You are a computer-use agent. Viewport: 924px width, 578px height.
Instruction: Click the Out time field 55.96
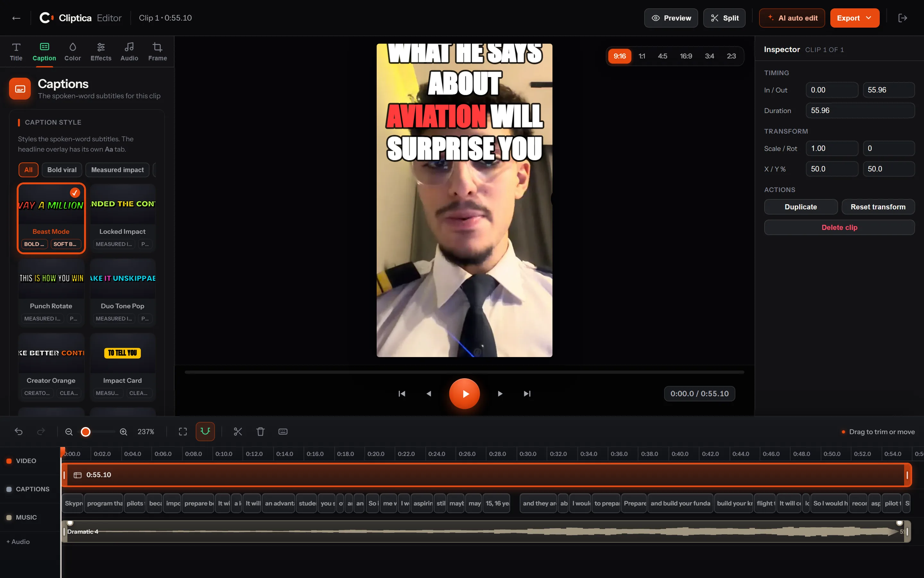click(x=888, y=90)
